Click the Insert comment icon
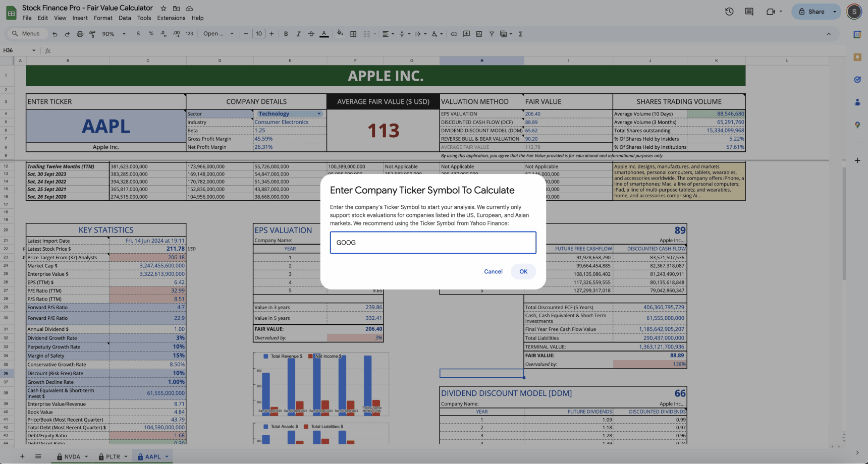This screenshot has width=868, height=464. coord(466,34)
